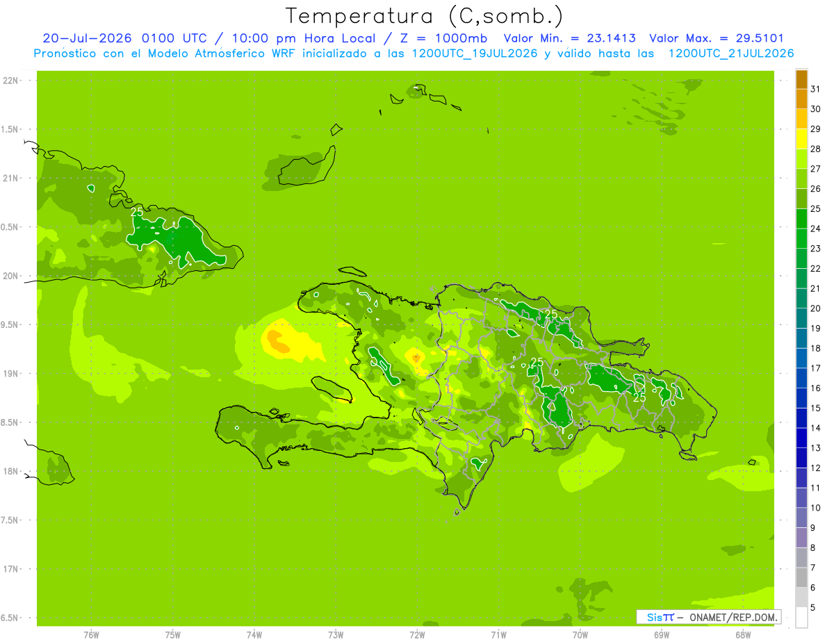Click the latitude axis label "20N"
This screenshot has height=644, width=834.
10,276
